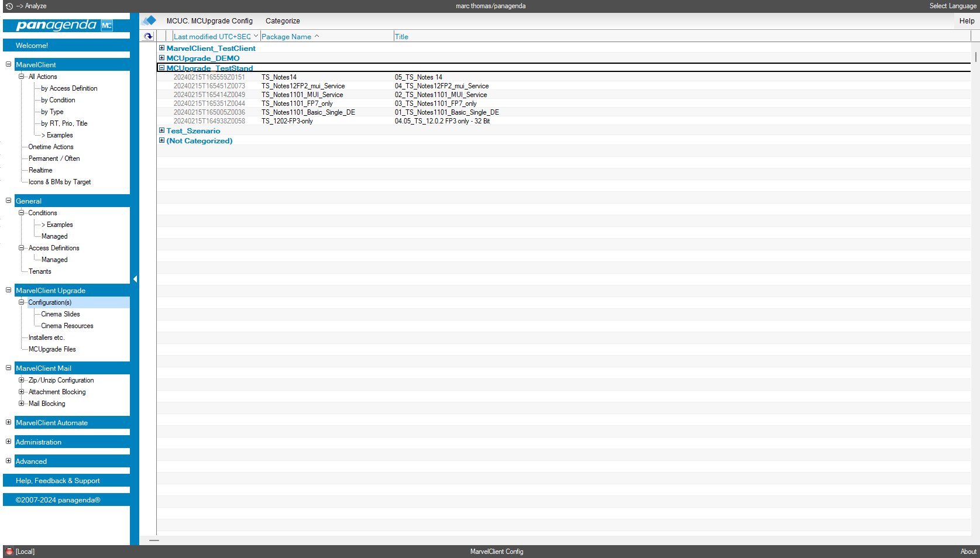
Task: Open Installers etc.
Action: [46, 337]
